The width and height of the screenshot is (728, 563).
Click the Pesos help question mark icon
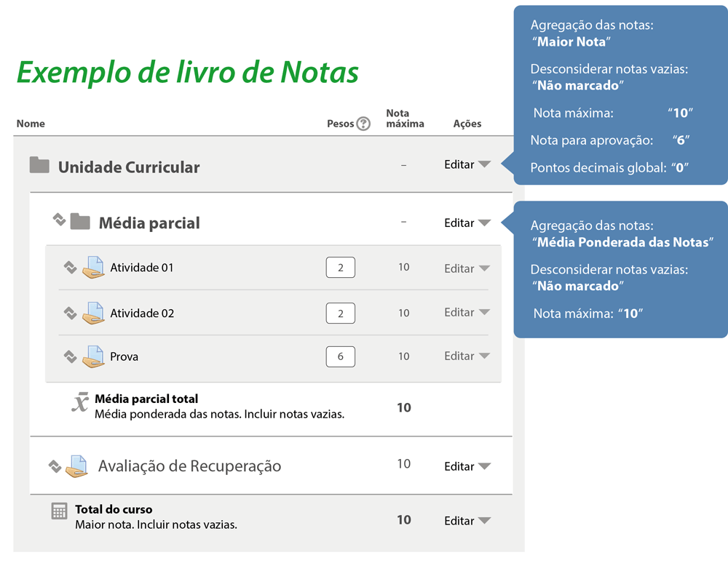(x=364, y=124)
